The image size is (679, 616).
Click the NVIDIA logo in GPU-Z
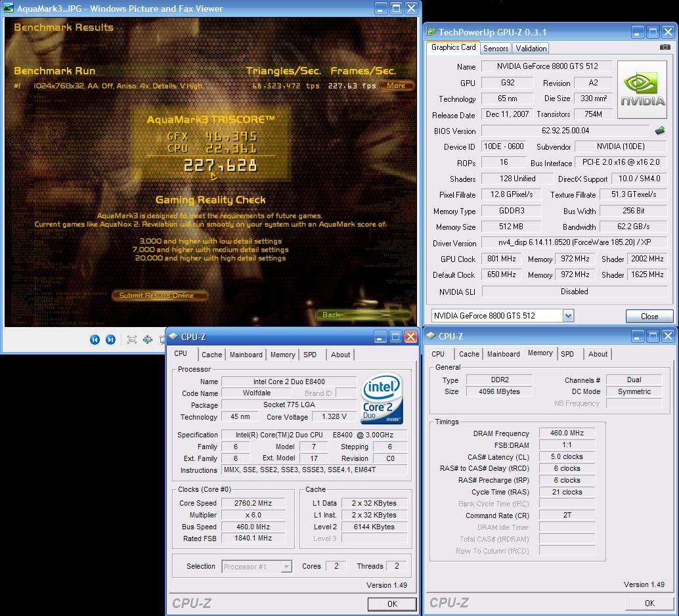click(x=642, y=90)
